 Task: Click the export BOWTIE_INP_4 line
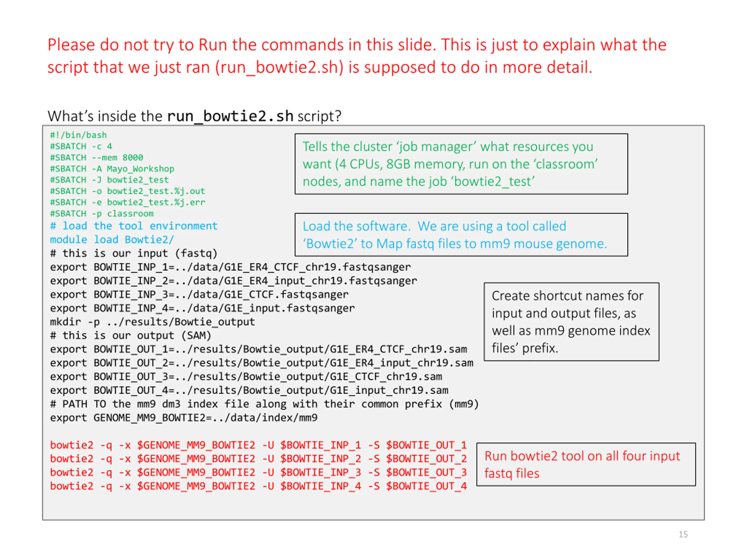click(x=202, y=308)
